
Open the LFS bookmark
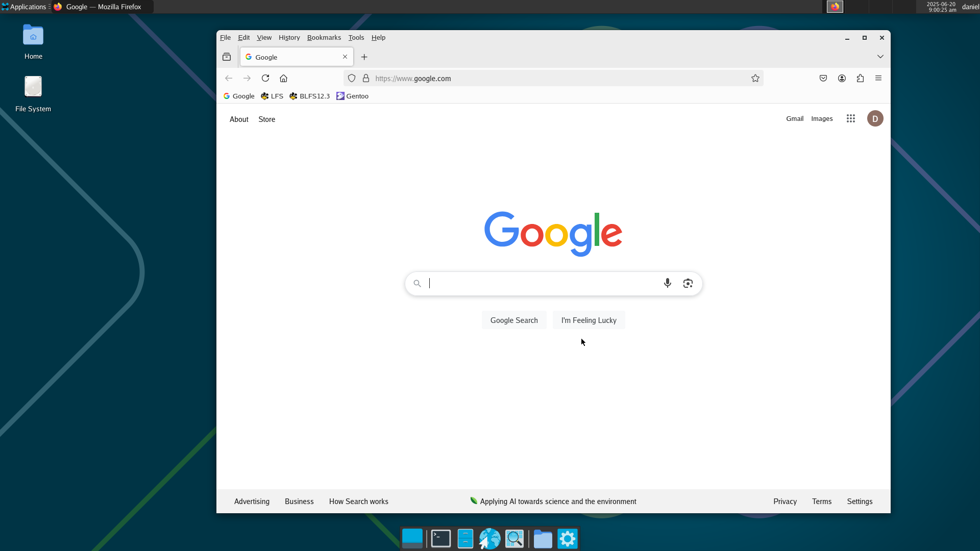click(x=272, y=96)
